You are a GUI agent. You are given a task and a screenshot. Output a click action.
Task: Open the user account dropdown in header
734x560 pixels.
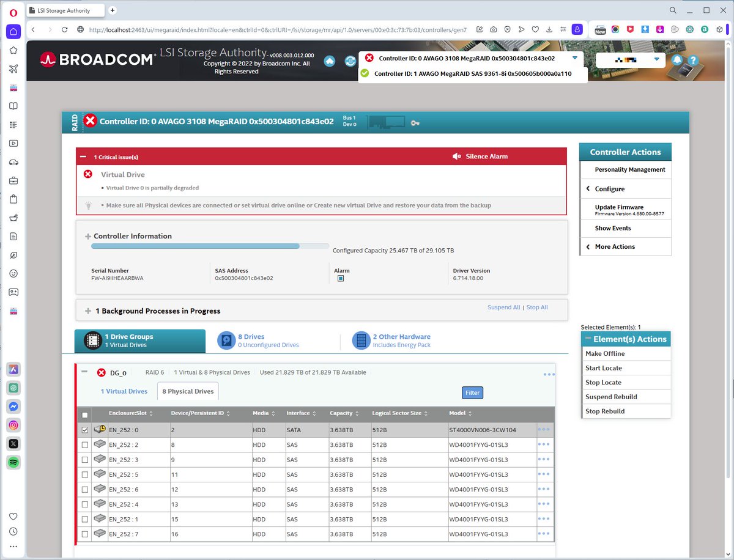[x=656, y=59]
